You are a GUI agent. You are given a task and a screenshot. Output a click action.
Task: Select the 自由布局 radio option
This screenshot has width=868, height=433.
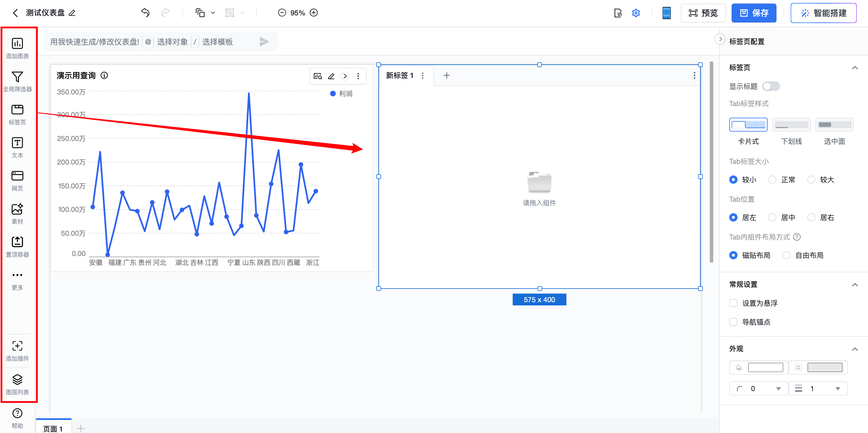(x=786, y=255)
